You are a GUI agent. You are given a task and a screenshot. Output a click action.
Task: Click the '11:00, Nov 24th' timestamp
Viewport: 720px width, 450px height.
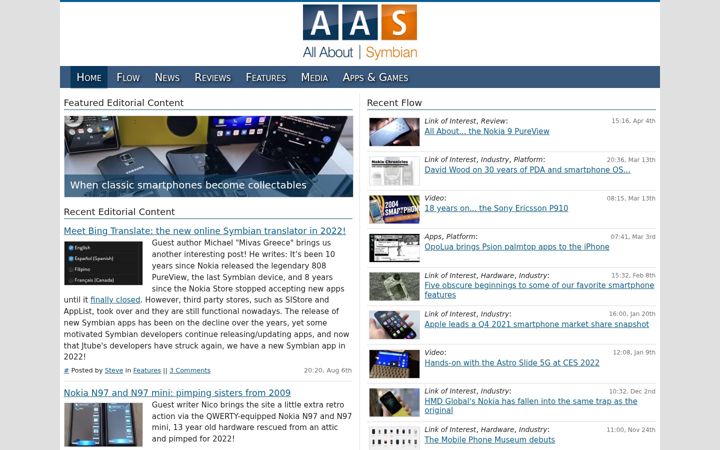tap(631, 430)
